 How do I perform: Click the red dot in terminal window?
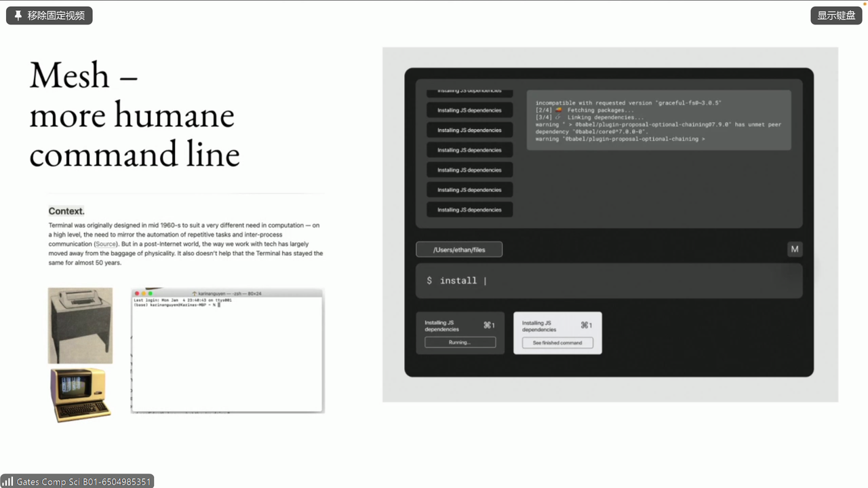[137, 293]
